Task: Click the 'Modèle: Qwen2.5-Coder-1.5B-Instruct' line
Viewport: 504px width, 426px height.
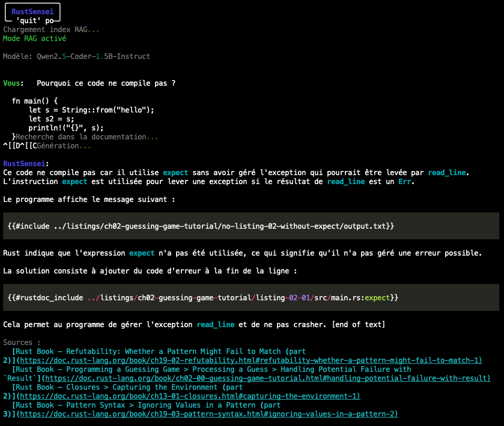Action: 77,57
